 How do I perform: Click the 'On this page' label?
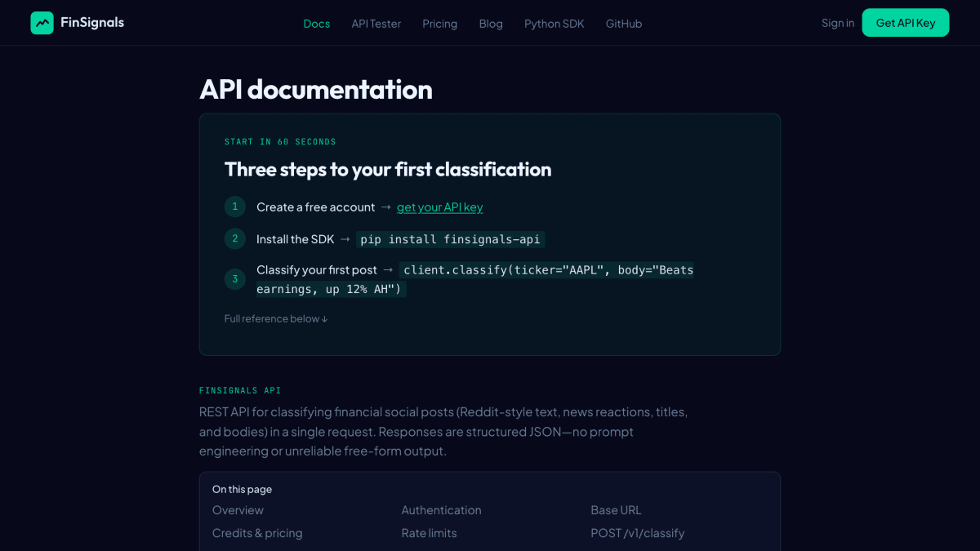[243, 490]
